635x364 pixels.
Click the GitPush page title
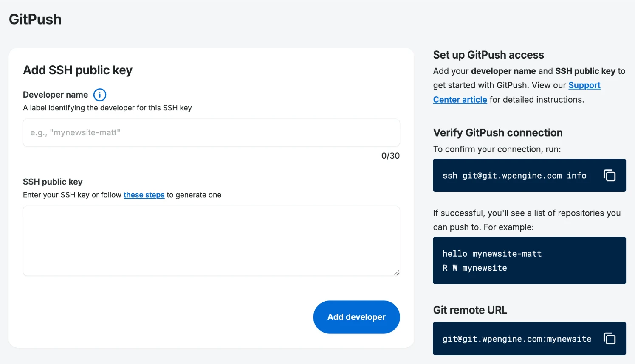click(x=35, y=19)
